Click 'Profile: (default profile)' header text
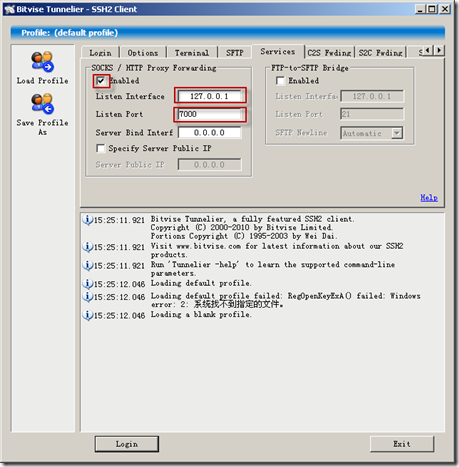Image resolution: width=459 pixels, height=467 pixels. [69, 33]
